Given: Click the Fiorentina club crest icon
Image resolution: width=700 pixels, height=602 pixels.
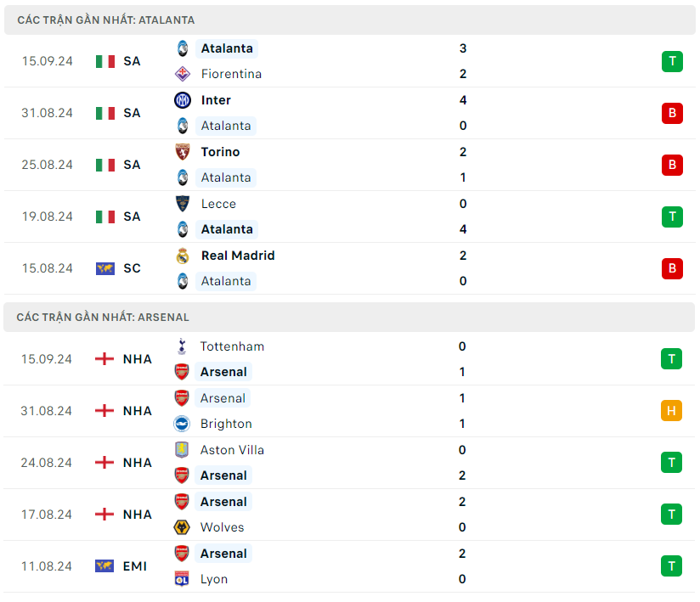Looking at the screenshot, I should [182, 74].
